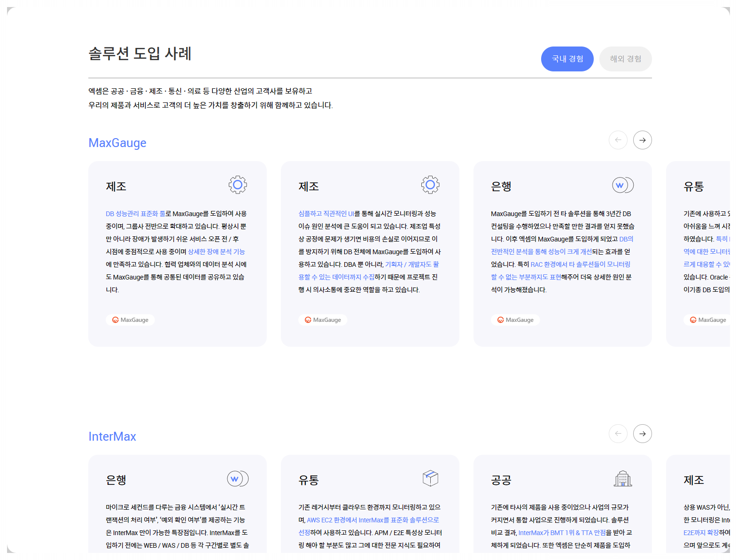
Task: Click gear icon on second 제조 card
Action: pos(430,185)
